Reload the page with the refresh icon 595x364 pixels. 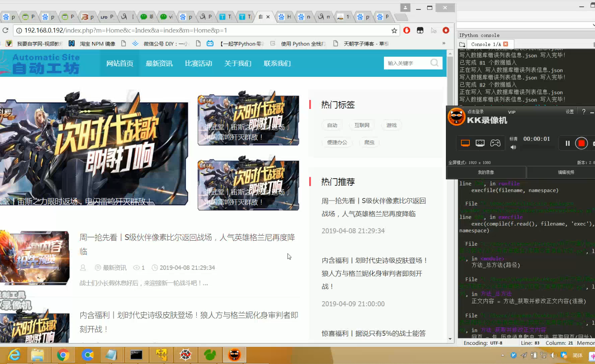pyautogui.click(x=5, y=30)
